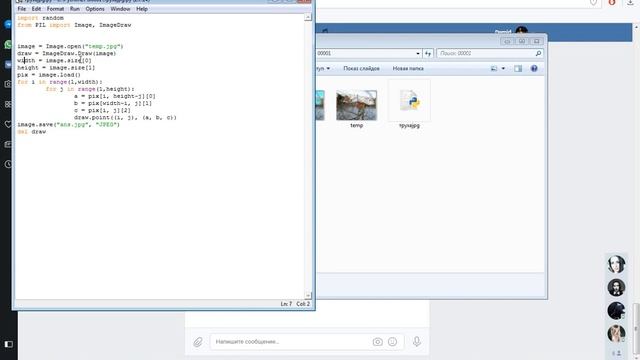Click the camera icon in message box
Viewport: 640px width, 360px height.
(x=378, y=342)
